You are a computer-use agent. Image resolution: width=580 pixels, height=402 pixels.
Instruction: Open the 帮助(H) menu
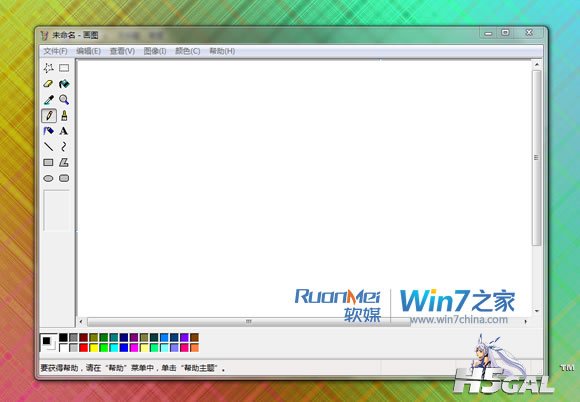[x=222, y=51]
